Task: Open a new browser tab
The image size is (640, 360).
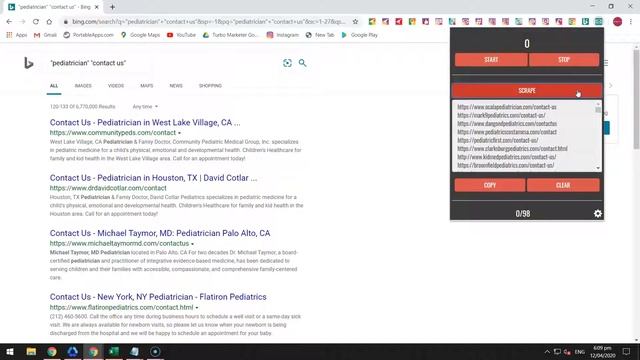Action: pos(112,7)
